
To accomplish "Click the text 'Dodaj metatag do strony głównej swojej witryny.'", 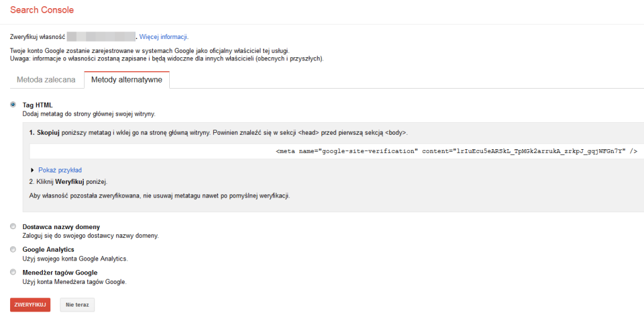I will pyautogui.click(x=89, y=114).
